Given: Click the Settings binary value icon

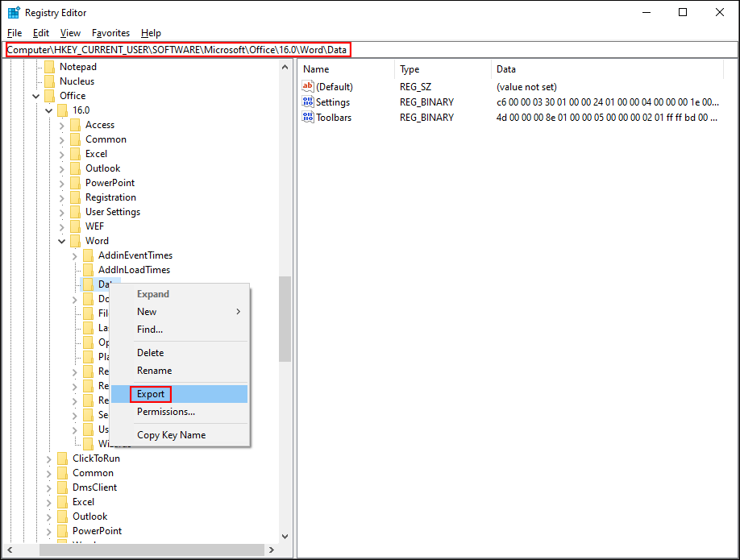Looking at the screenshot, I should pos(308,102).
